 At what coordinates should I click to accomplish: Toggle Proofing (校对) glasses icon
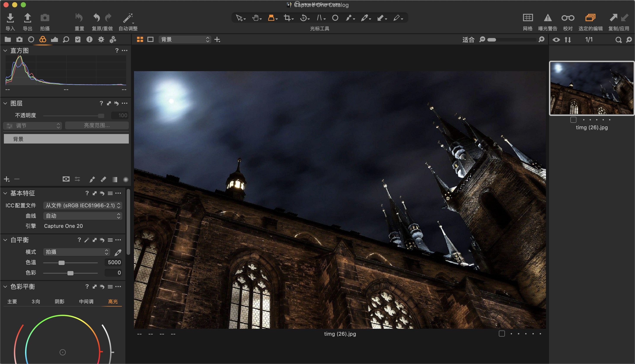568,18
